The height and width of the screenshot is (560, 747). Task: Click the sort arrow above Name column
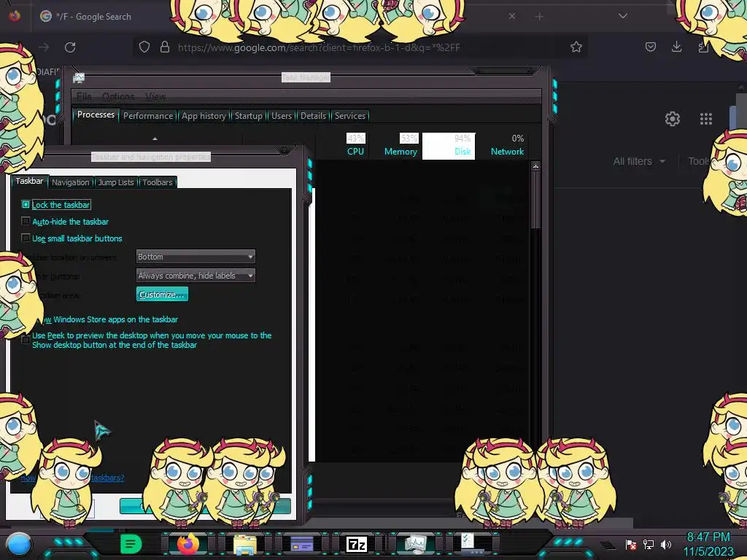tap(155, 139)
